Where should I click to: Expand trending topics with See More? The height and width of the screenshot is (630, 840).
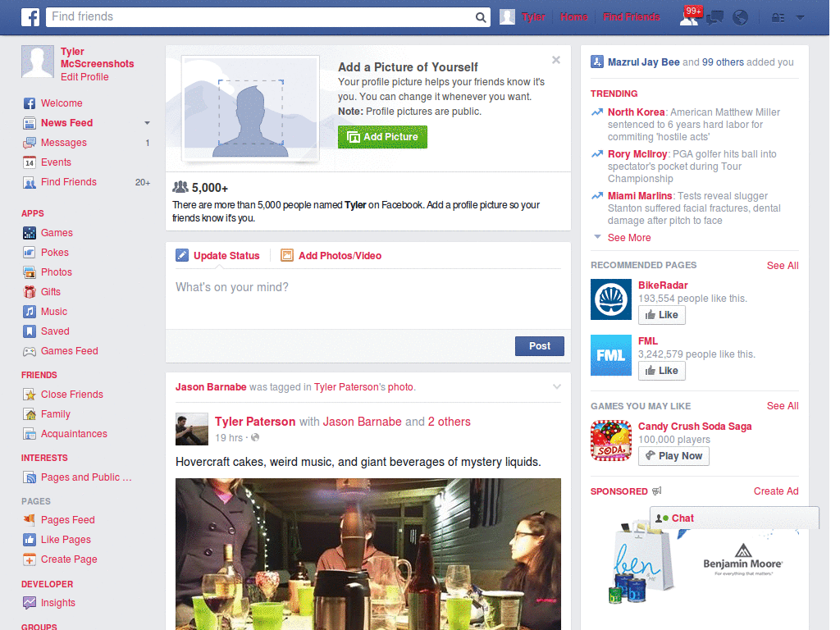629,238
